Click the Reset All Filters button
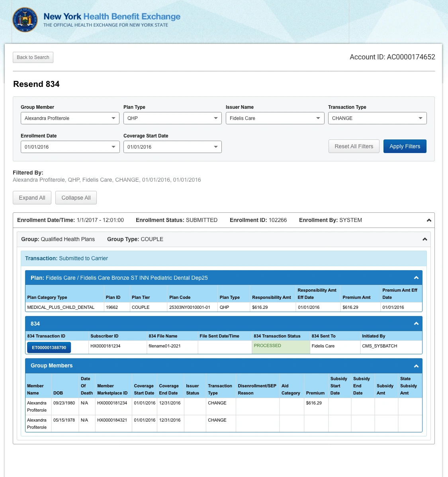Image resolution: width=448 pixels, height=477 pixels. [354, 146]
